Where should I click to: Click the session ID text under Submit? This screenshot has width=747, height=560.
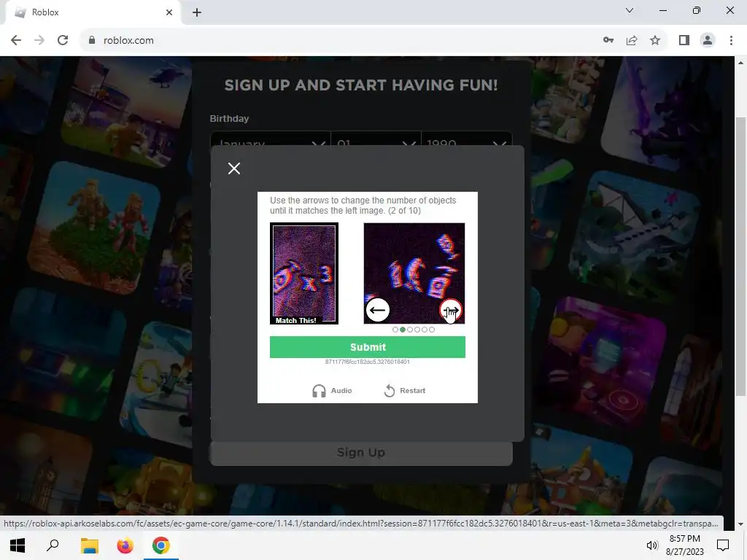(x=368, y=362)
